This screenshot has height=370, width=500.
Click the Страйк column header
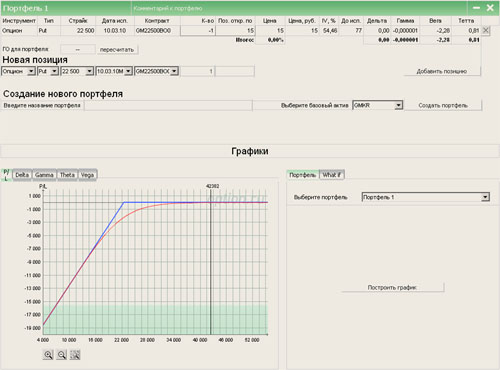pos(78,21)
